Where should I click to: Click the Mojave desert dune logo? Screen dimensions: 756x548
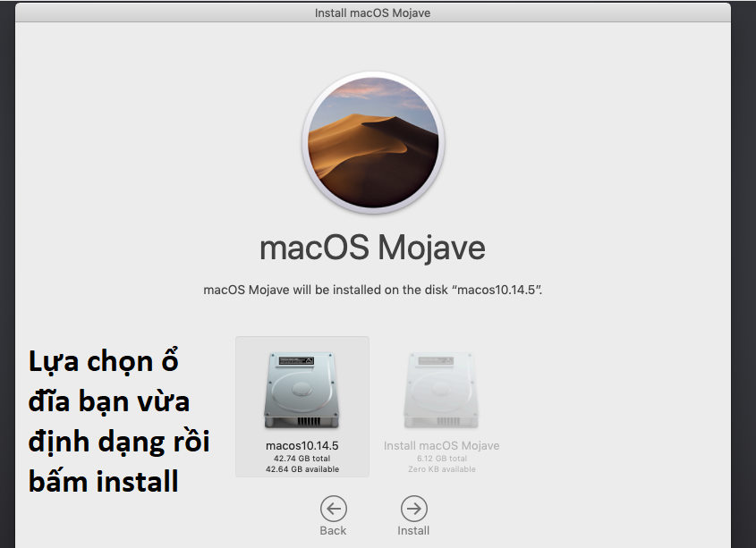(x=373, y=143)
